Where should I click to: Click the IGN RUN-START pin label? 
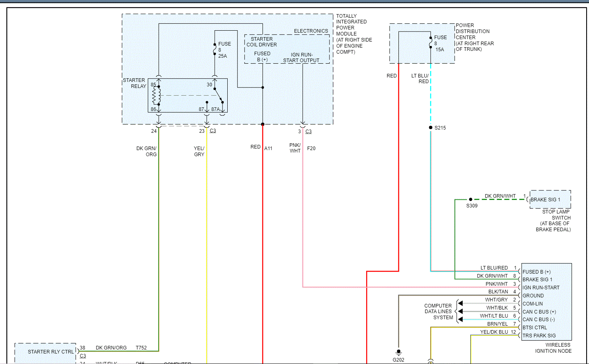(541, 288)
